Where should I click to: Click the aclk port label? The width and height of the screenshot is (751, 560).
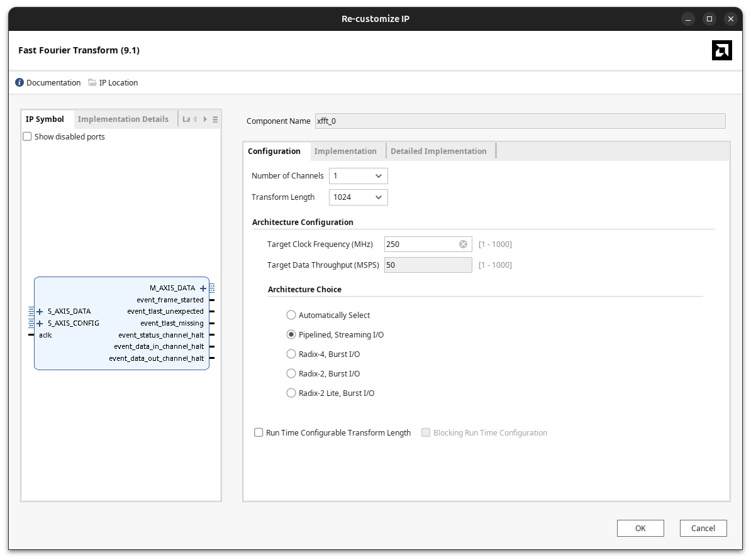45,335
